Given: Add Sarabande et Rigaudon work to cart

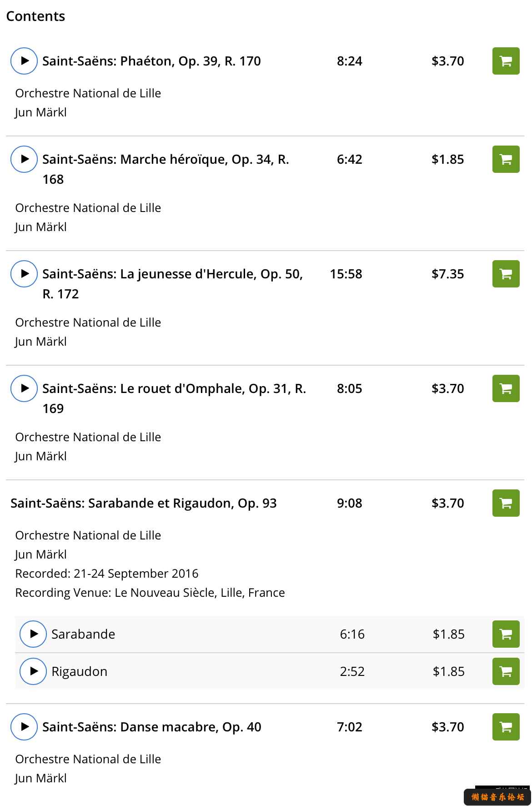Looking at the screenshot, I should point(506,503).
